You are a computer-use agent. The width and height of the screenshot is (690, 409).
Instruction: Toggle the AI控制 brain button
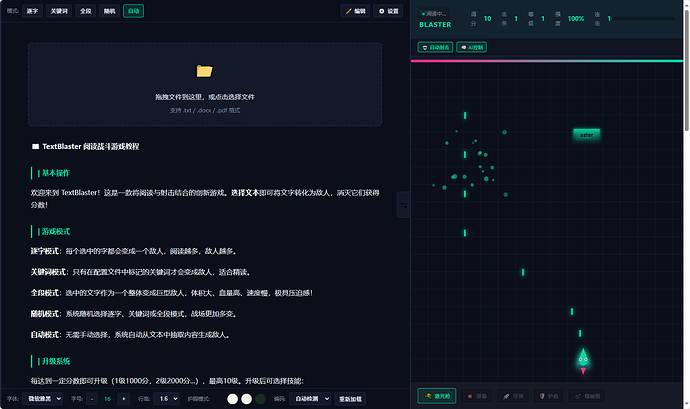pyautogui.click(x=472, y=47)
